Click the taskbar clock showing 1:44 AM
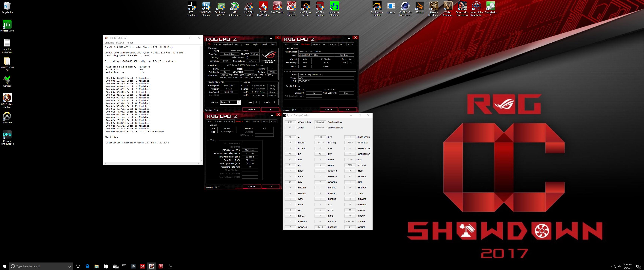 [x=628, y=266]
